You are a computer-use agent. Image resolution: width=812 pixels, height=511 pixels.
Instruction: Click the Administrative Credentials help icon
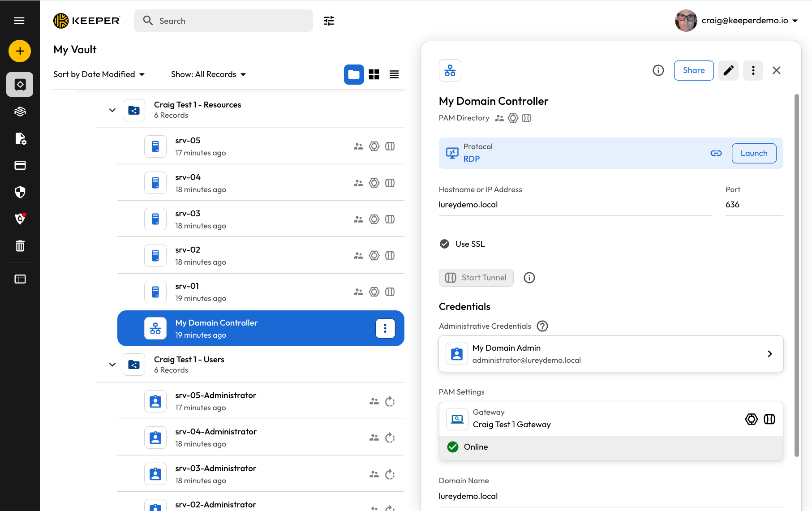pos(542,326)
